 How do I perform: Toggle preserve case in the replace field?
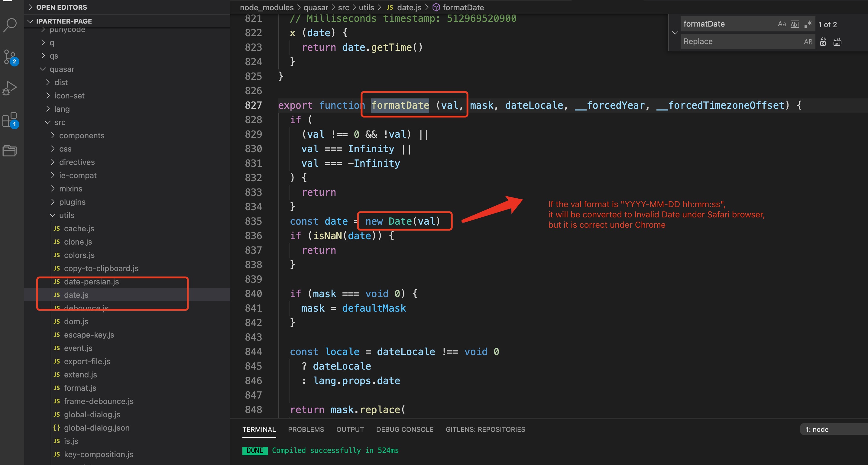[808, 41]
